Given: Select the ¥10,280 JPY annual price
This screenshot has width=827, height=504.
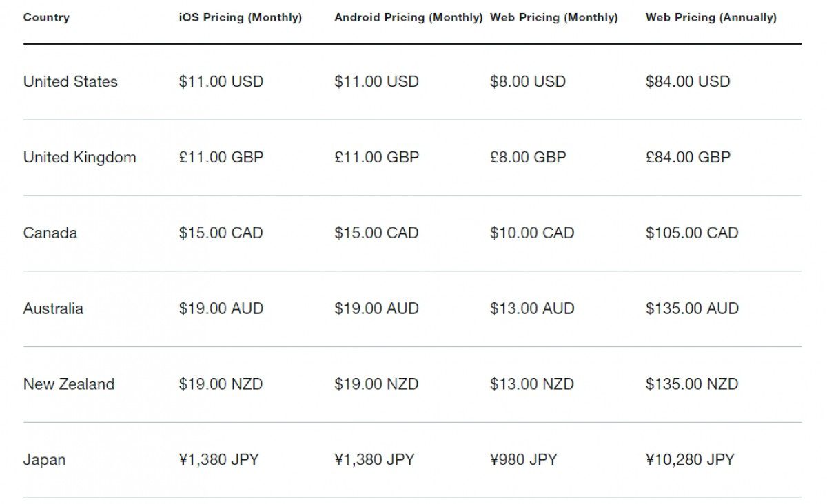Looking at the screenshot, I should tap(690, 460).
